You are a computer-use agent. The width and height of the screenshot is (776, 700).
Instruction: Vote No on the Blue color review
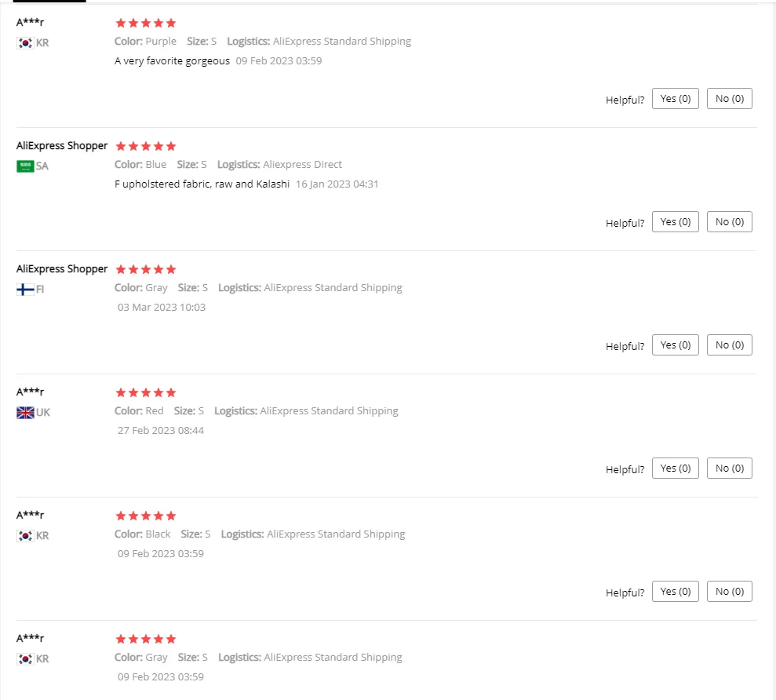pos(729,222)
